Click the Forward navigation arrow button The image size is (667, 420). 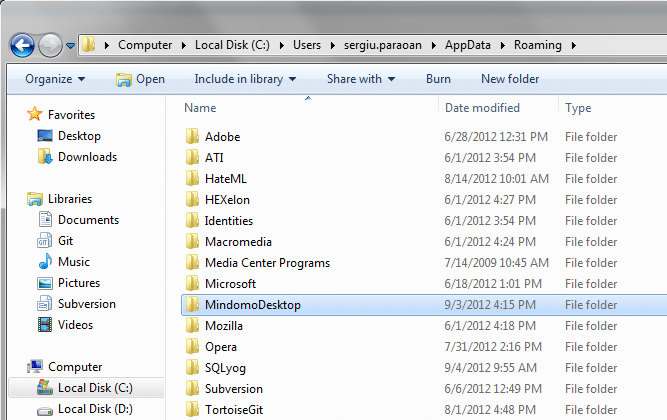pos(50,45)
